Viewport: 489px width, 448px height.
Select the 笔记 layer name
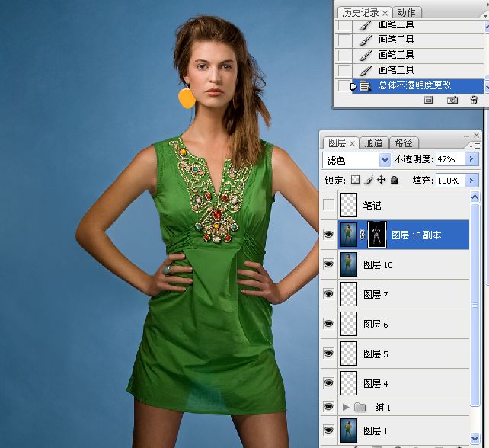[x=372, y=205]
